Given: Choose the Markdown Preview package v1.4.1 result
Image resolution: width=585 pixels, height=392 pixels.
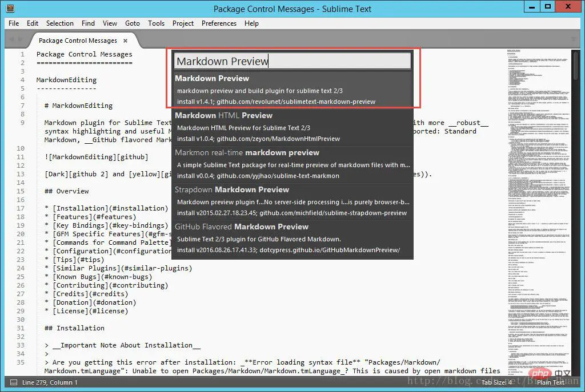Looking at the screenshot, I should click(x=292, y=90).
